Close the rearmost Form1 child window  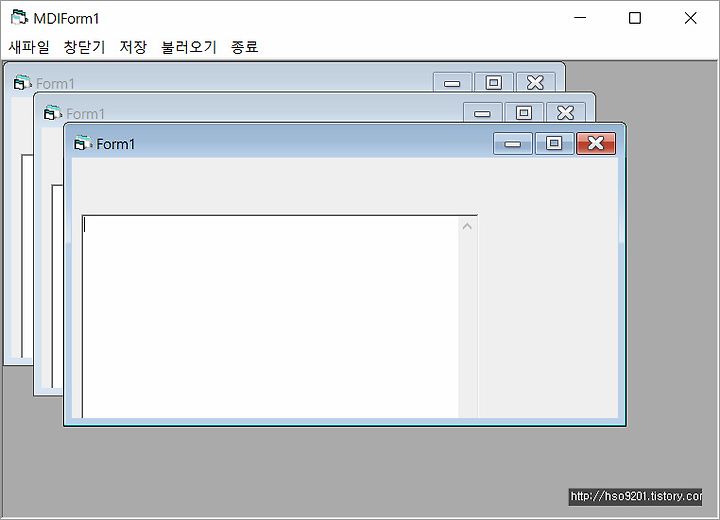535,82
